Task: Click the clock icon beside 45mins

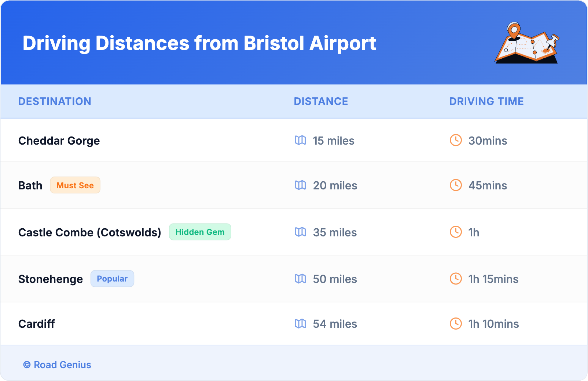Action: pos(456,185)
